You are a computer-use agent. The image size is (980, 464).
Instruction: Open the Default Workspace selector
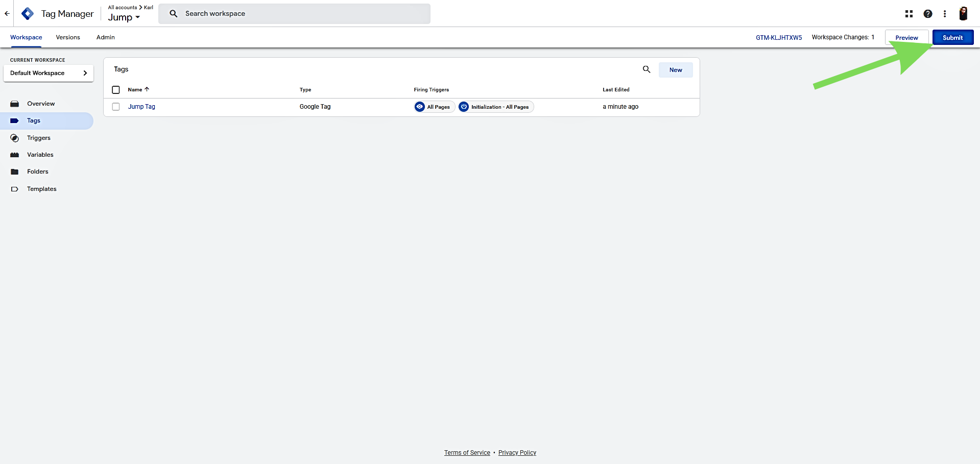[49, 73]
